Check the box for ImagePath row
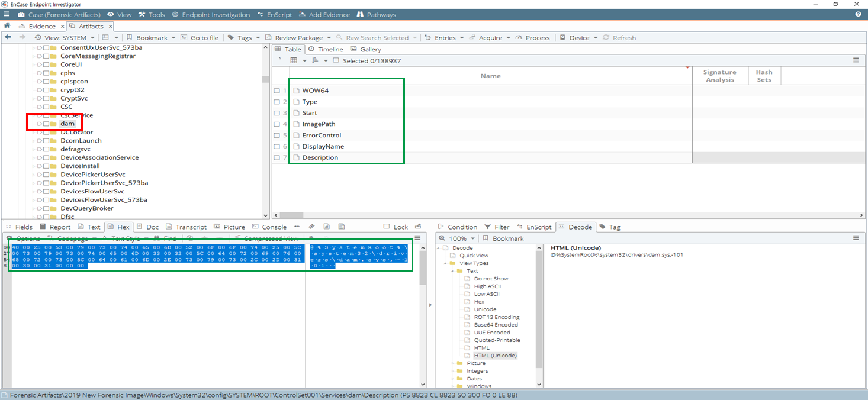 tap(277, 124)
